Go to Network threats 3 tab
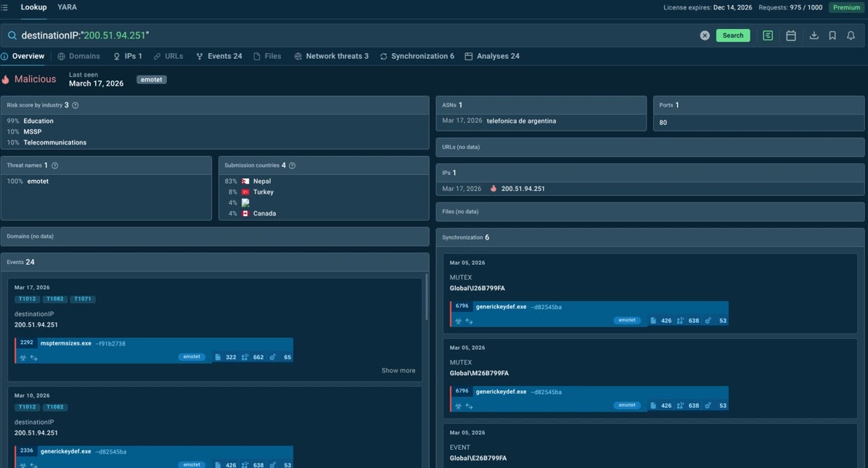This screenshot has height=468, width=868. [x=331, y=56]
